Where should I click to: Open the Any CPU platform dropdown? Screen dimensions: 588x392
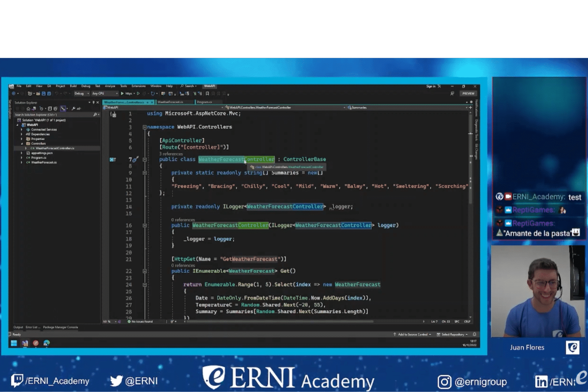pos(105,94)
